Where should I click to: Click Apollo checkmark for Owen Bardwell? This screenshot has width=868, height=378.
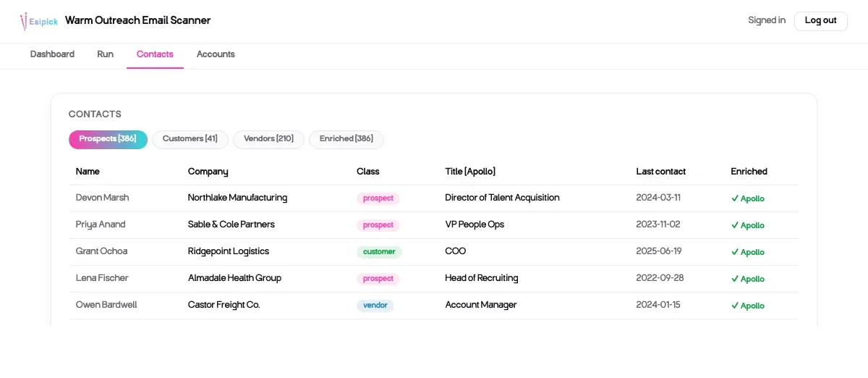pyautogui.click(x=747, y=306)
